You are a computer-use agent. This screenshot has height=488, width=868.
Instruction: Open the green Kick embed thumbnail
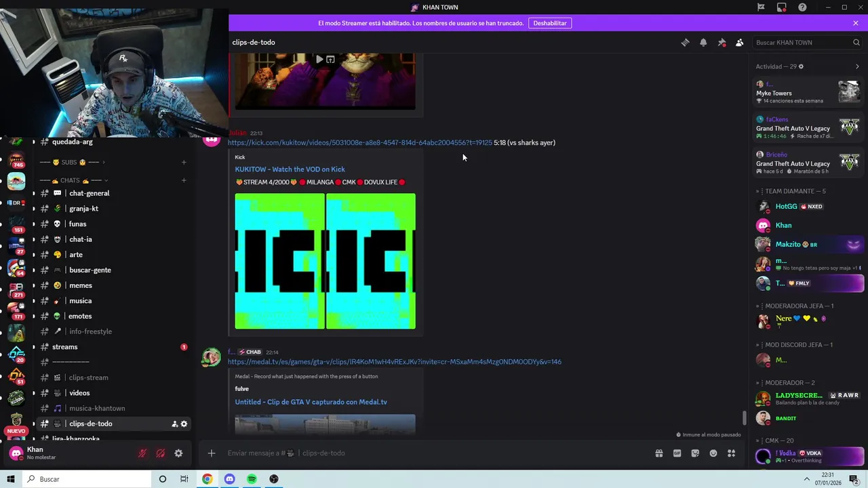(325, 261)
